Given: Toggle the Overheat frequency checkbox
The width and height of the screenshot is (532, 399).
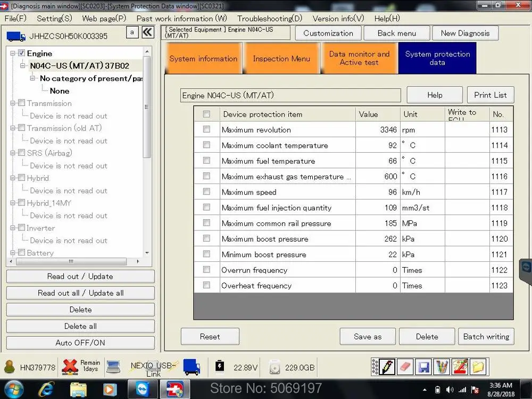Looking at the screenshot, I should point(206,285).
